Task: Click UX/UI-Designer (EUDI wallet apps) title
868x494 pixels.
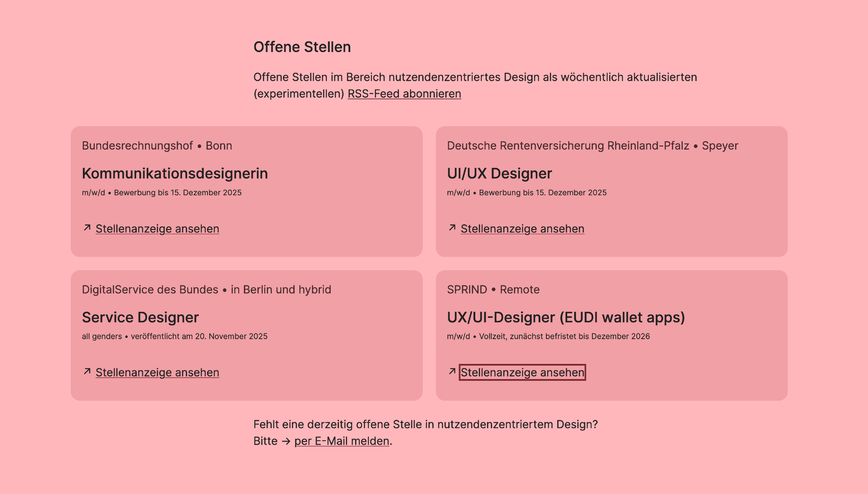Action: [x=566, y=317]
